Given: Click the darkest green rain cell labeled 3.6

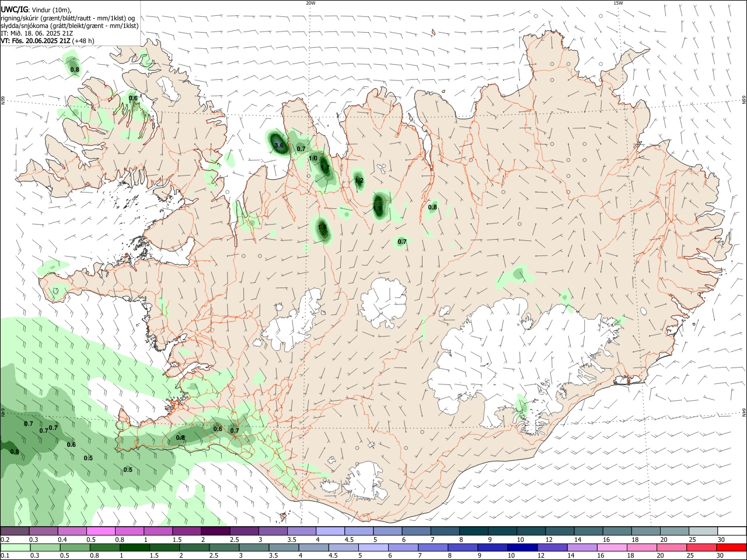Looking at the screenshot, I should [x=278, y=143].
